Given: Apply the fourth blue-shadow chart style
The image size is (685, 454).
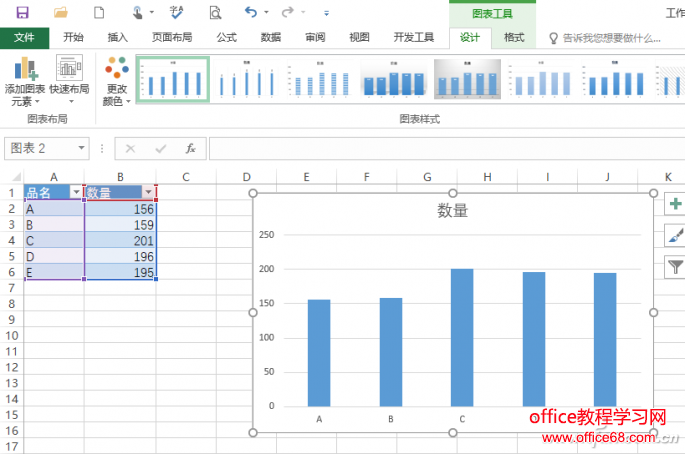Looking at the screenshot, I should point(394,79).
